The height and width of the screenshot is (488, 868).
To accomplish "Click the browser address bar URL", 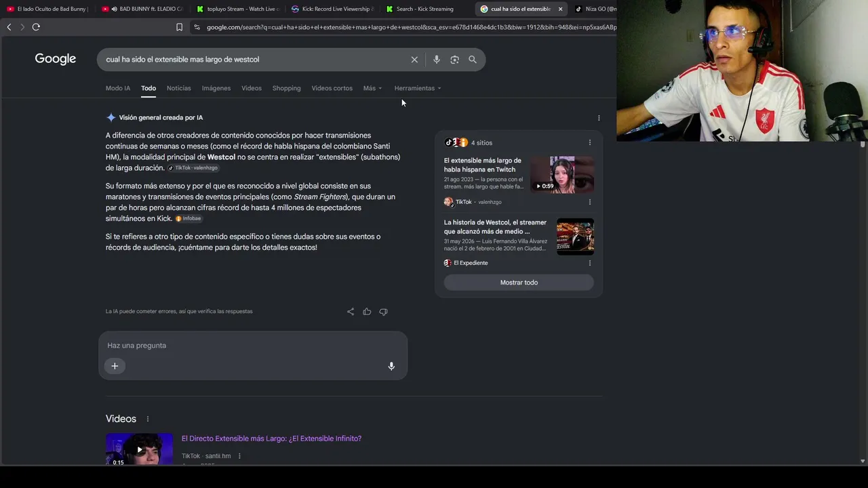I will pyautogui.click(x=411, y=27).
